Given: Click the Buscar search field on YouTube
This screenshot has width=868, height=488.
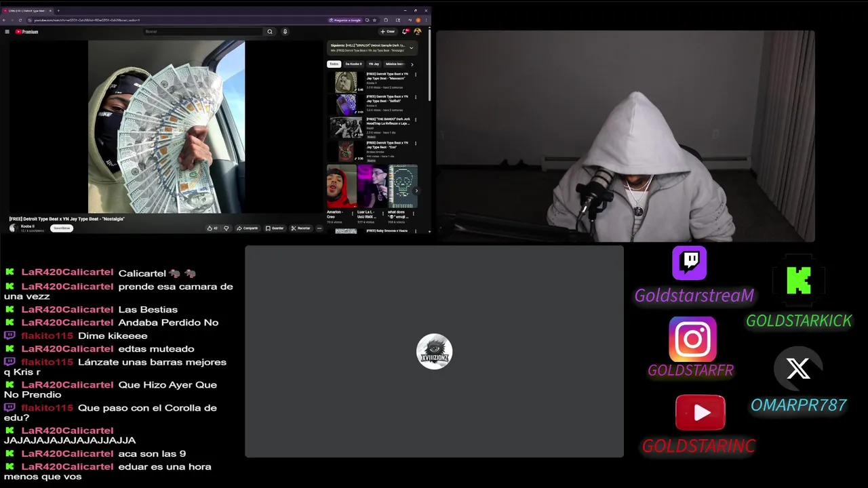Looking at the screenshot, I should [203, 31].
